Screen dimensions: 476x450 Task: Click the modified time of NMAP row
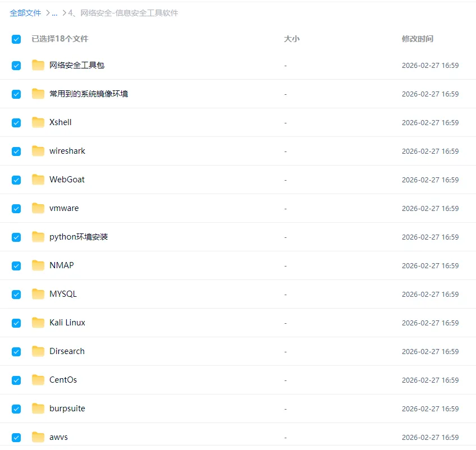[430, 266]
